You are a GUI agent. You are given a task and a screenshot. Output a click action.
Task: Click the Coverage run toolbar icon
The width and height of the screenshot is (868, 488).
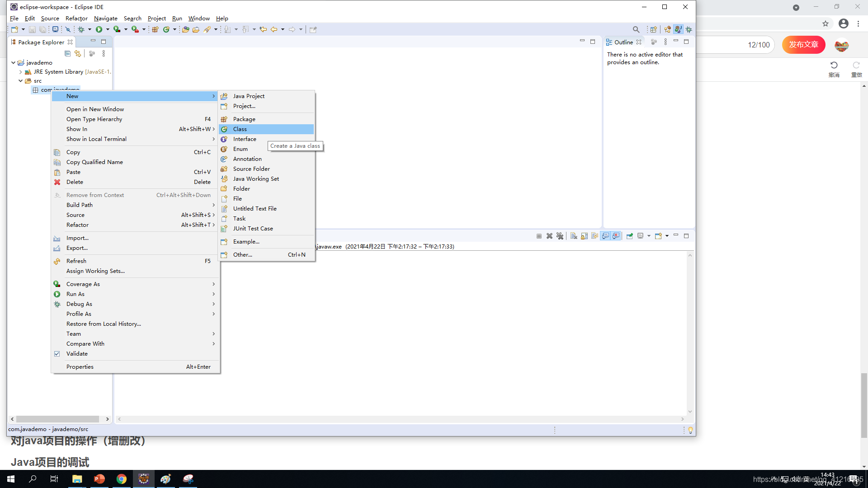pyautogui.click(x=117, y=29)
